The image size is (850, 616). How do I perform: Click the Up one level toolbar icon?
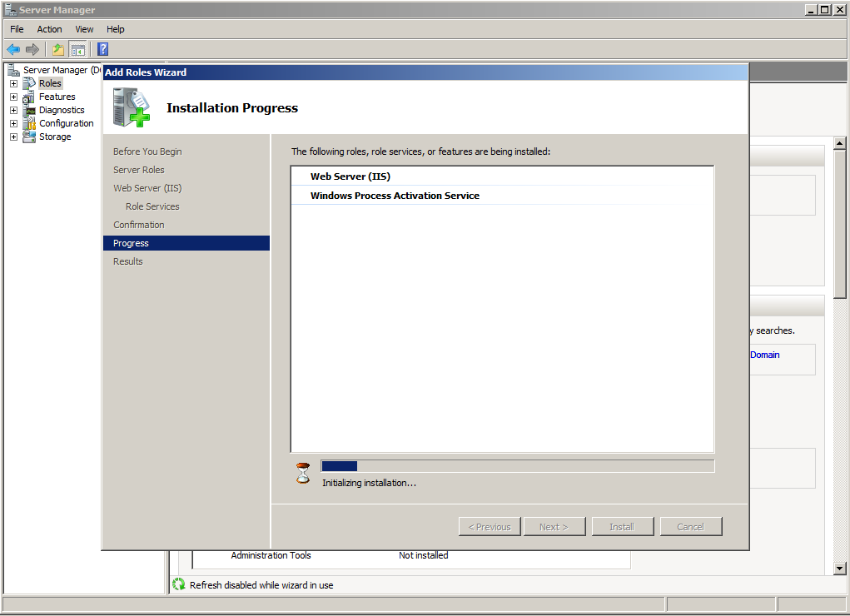tap(58, 50)
